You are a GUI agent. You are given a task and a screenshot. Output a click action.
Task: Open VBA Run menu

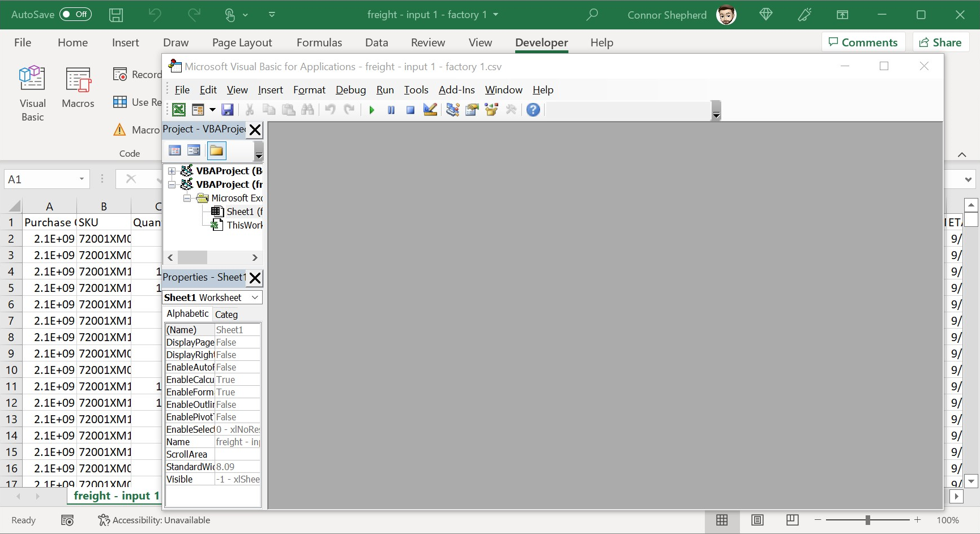pyautogui.click(x=385, y=90)
